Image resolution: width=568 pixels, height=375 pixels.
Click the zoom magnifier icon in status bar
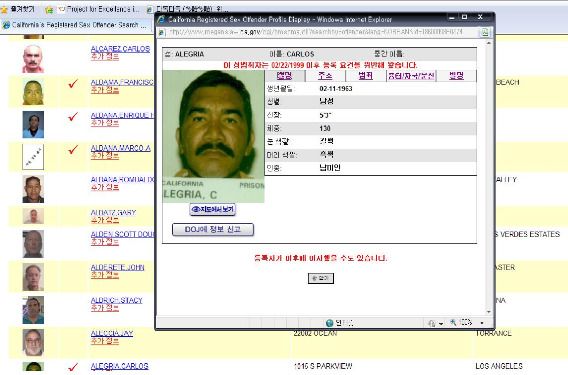(453, 322)
